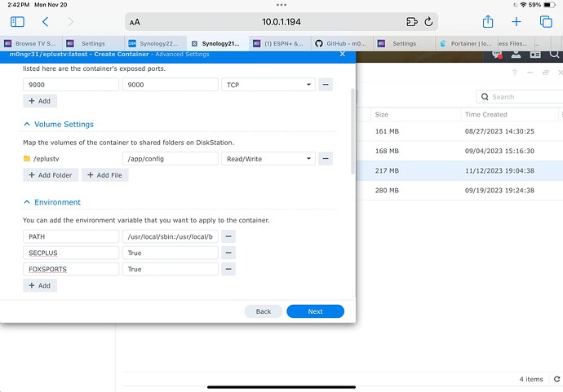Open the TCP protocol dropdown

(x=268, y=84)
